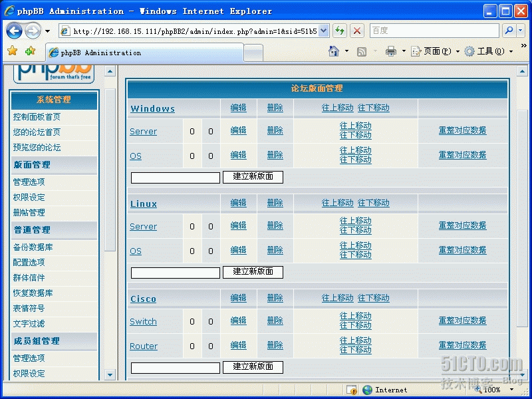Click sidebar frame scroll down arrow
This screenshot has height=399, width=532.
point(110,375)
